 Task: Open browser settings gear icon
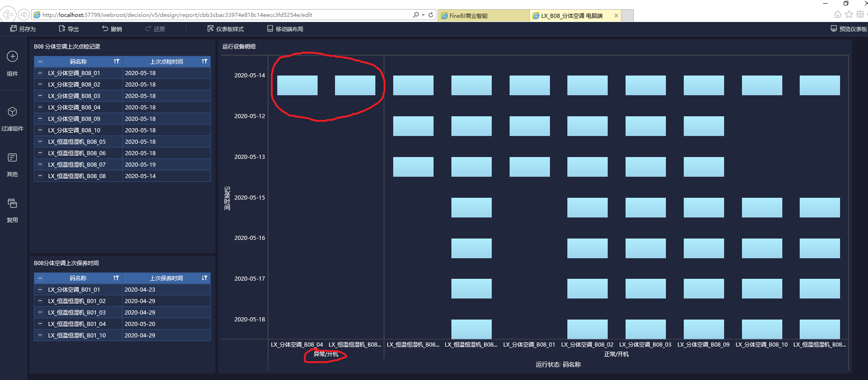click(860, 15)
